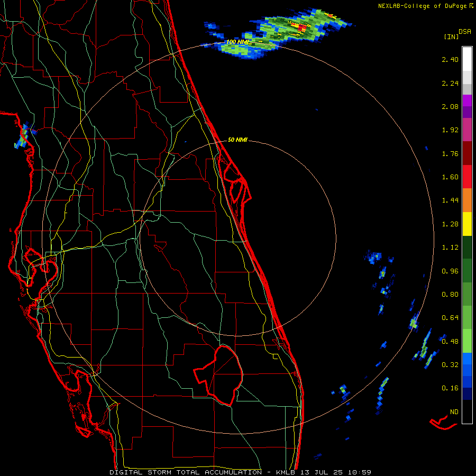476x476 pixels.
Task: Click the legend value 0.16
Action: (x=450, y=388)
